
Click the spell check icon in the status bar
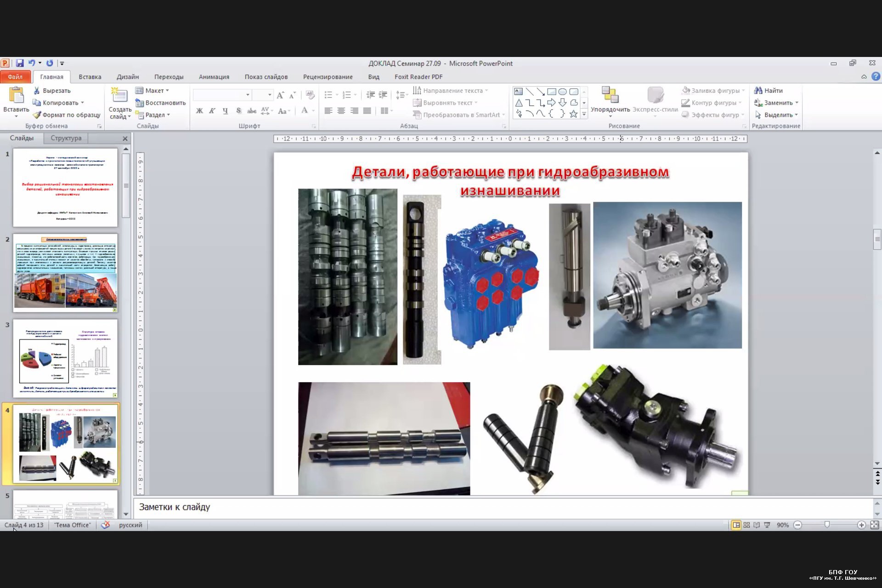[105, 525]
